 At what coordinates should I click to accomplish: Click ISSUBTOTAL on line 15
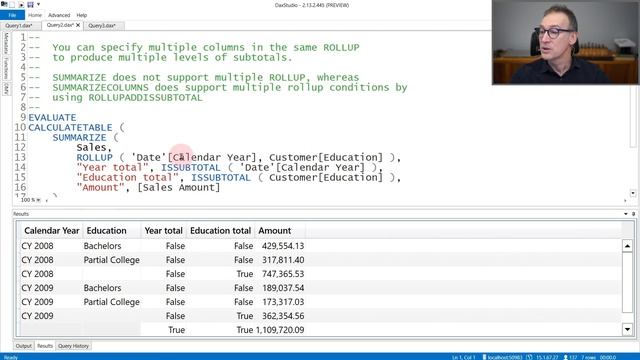click(221, 177)
